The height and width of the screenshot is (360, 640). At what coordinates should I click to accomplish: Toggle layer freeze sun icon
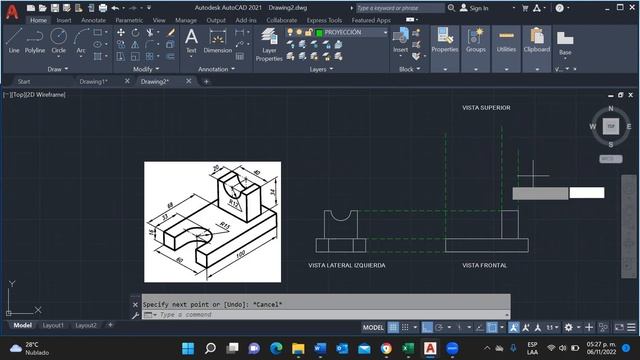point(299,32)
